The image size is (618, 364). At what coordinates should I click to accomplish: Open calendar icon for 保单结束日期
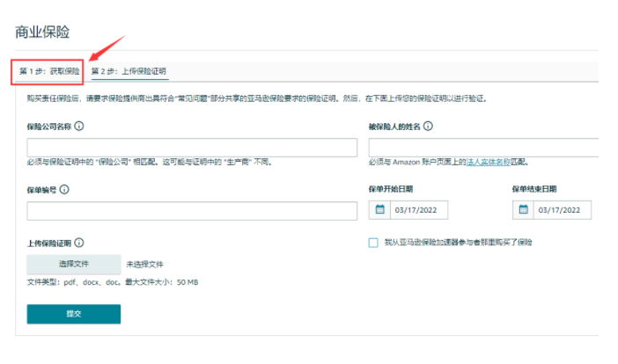[x=523, y=210]
